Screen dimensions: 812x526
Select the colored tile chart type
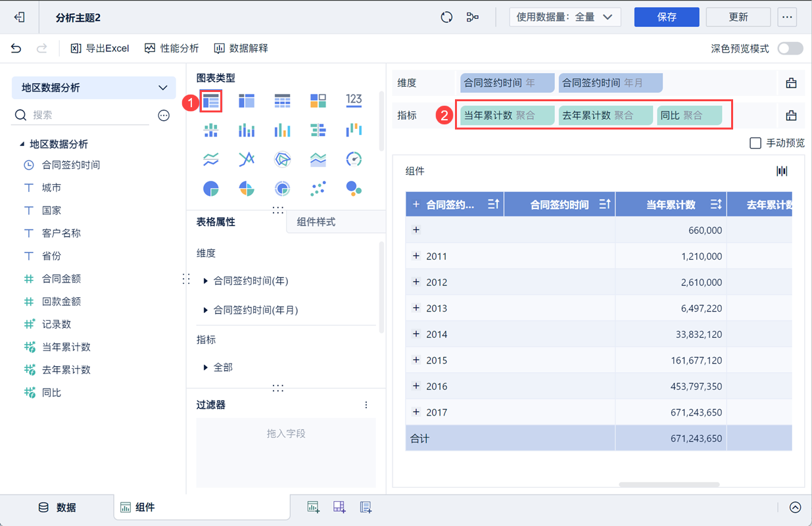pos(318,101)
